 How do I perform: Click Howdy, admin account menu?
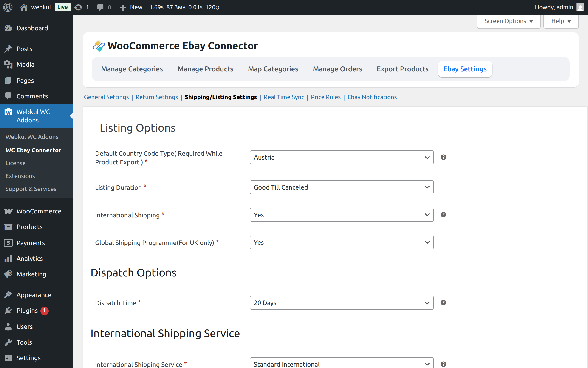559,7
